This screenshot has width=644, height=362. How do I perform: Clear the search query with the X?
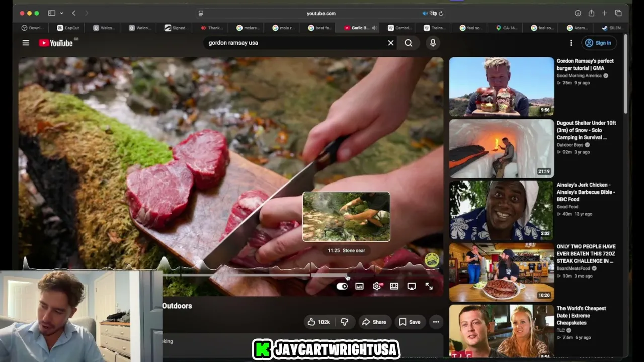pos(391,43)
